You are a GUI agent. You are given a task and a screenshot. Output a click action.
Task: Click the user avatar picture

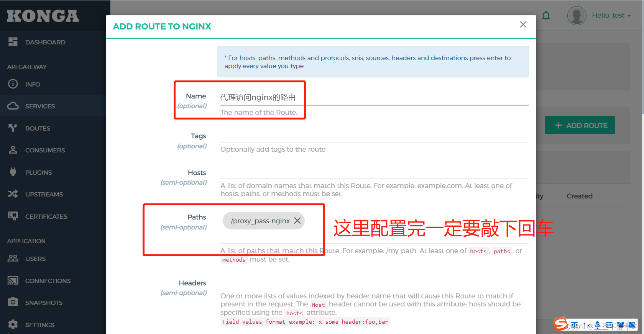point(577,16)
